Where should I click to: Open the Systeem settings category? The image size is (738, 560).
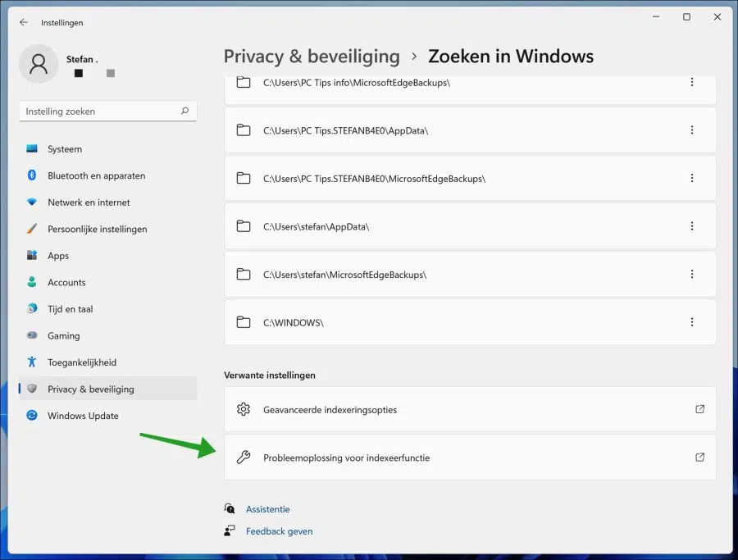click(107, 148)
